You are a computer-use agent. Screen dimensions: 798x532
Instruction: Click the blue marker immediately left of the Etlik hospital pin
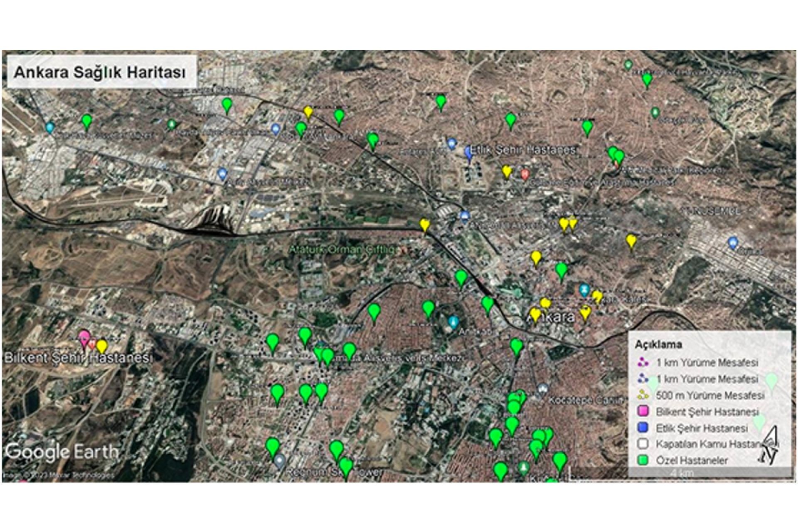tap(452, 144)
